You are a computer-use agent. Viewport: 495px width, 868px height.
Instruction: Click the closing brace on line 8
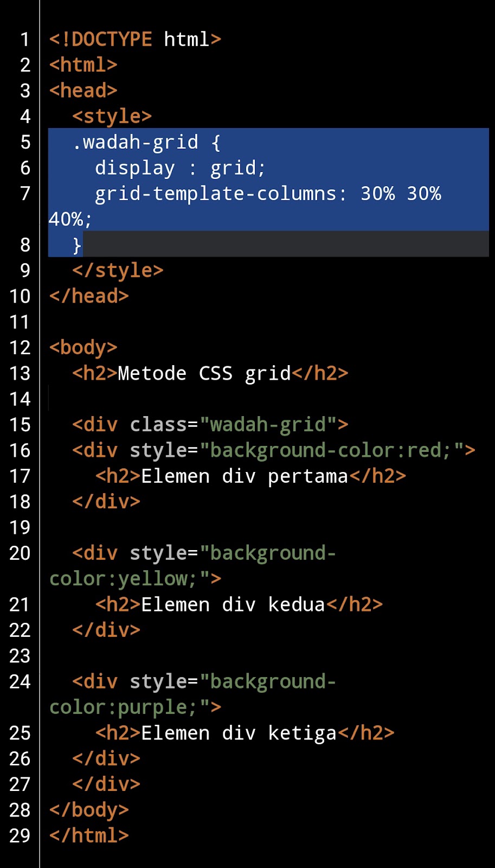click(x=77, y=245)
